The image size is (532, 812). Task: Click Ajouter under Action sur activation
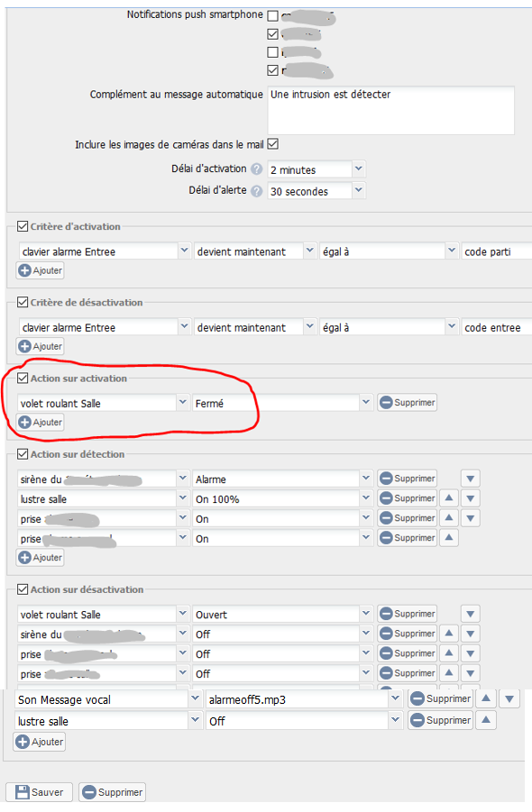point(41,422)
